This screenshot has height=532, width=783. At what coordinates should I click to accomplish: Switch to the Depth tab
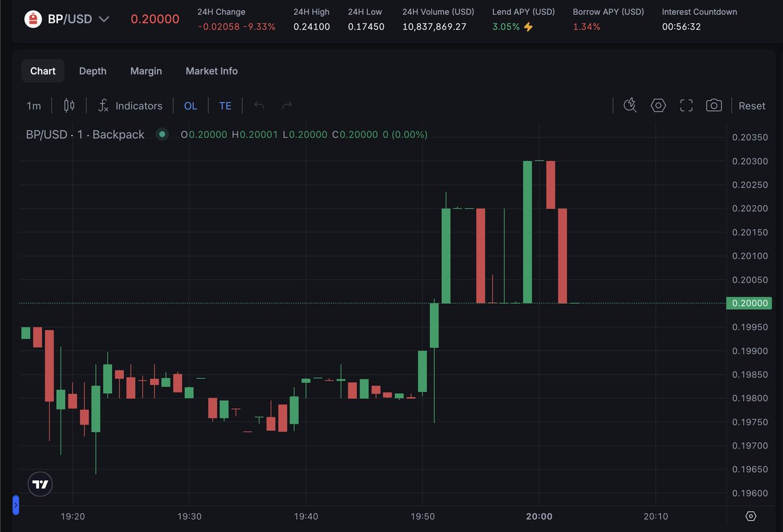(93, 71)
